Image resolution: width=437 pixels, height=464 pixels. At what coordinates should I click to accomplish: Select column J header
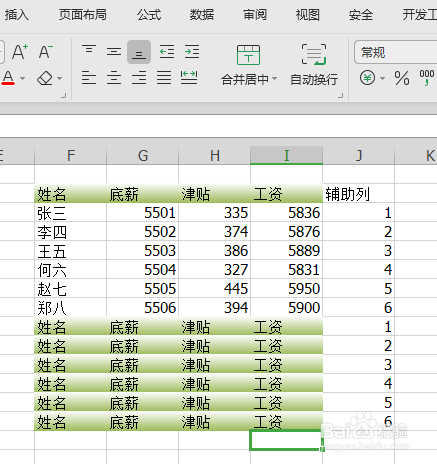(x=359, y=155)
